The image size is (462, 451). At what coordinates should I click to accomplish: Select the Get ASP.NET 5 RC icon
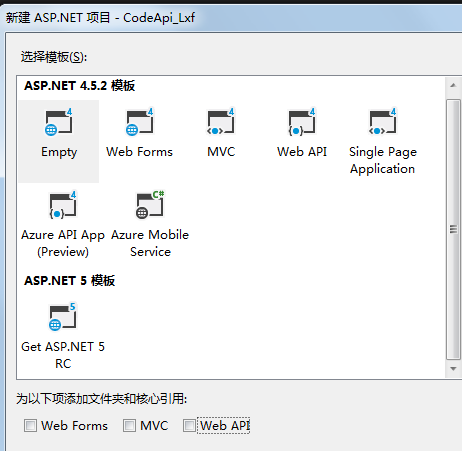(63, 317)
